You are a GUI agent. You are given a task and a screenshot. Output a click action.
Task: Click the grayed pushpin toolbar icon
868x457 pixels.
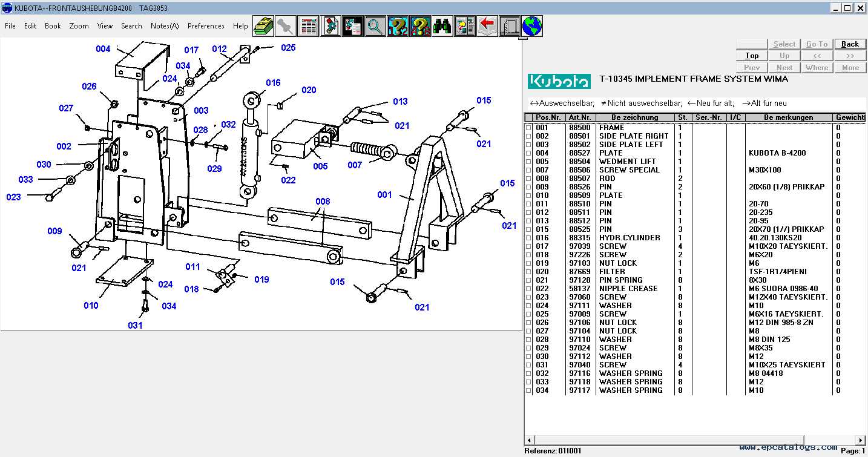pyautogui.click(x=286, y=26)
